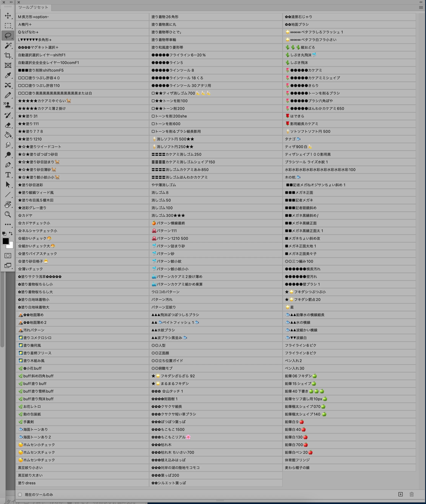Open the three-dots Edit Toolbar menu

tap(8, 224)
